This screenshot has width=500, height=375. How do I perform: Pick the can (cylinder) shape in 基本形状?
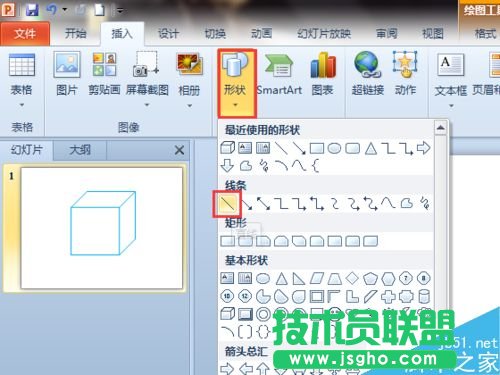click(424, 296)
